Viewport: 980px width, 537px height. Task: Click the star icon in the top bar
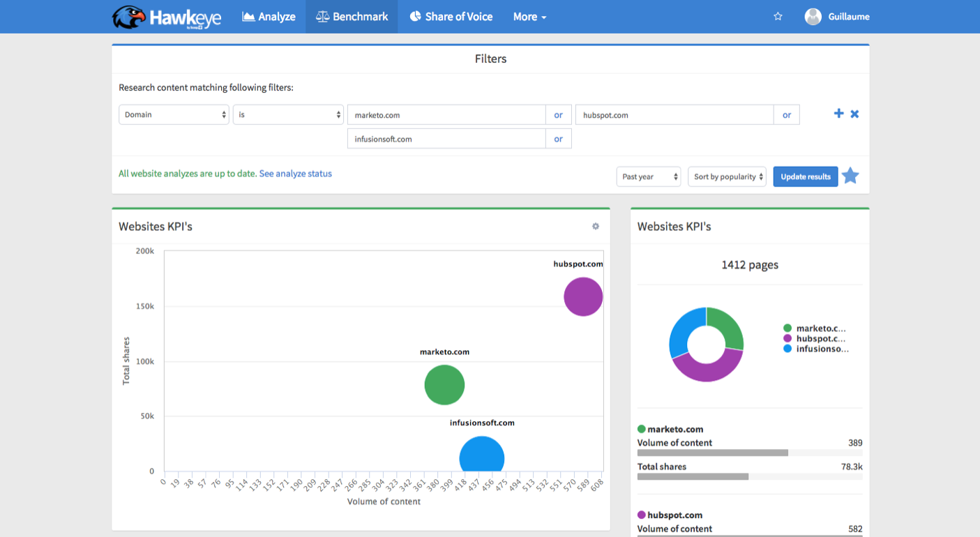click(778, 17)
